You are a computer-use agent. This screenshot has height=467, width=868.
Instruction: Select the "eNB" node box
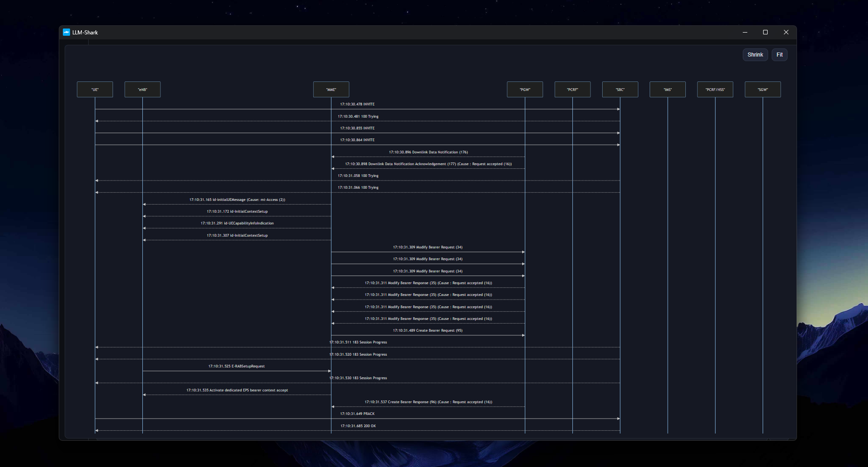(x=142, y=90)
